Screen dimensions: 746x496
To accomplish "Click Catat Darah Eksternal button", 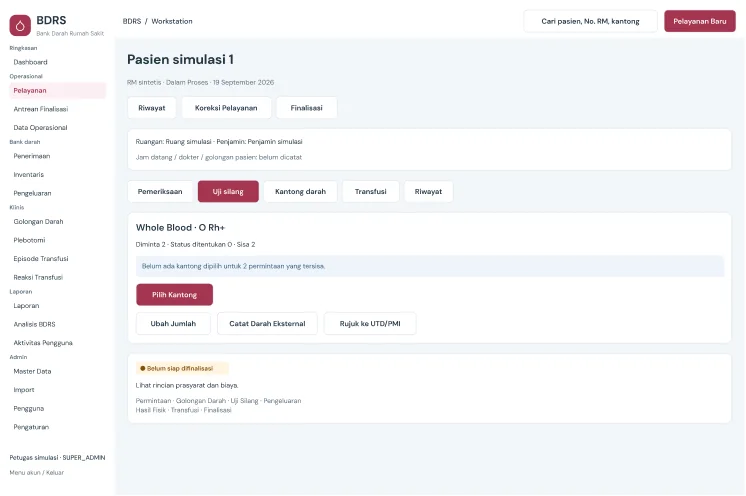I will point(267,323).
